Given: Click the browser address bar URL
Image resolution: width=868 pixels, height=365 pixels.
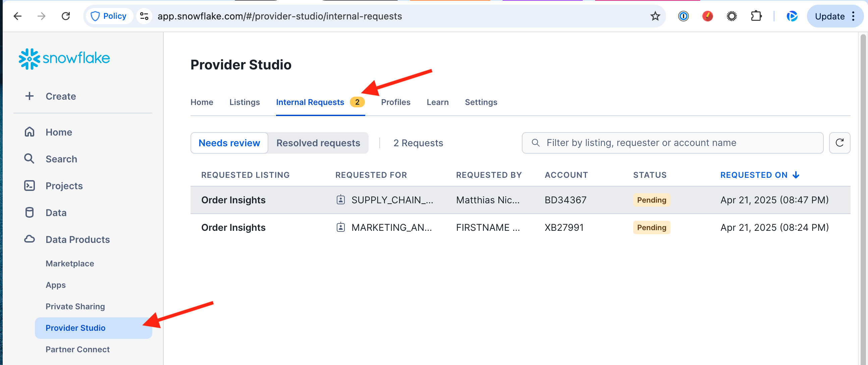Looking at the screenshot, I should click(x=280, y=16).
